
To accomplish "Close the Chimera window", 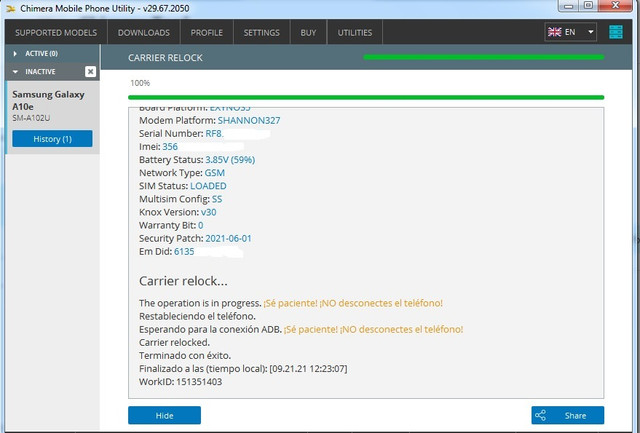I will pyautogui.click(x=616, y=5).
